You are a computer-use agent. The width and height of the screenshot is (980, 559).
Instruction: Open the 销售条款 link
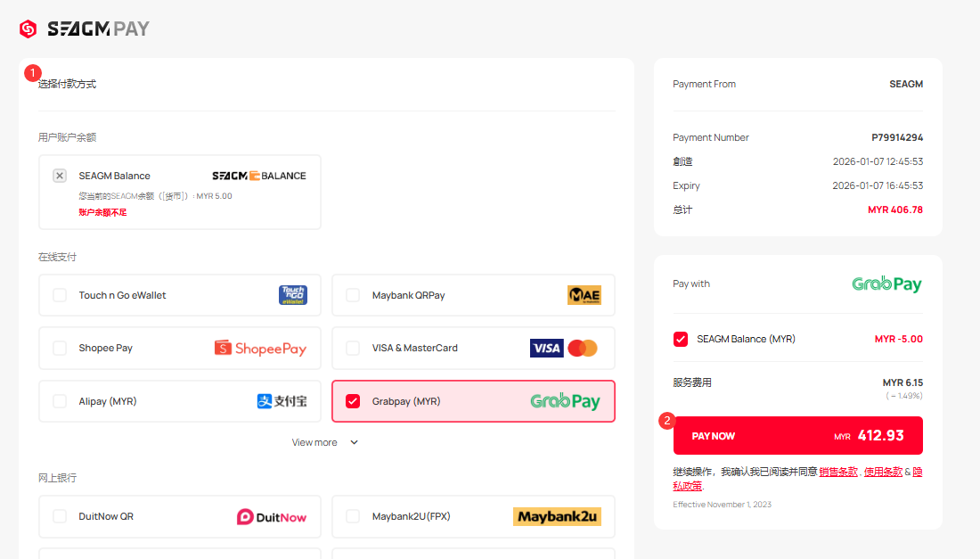point(837,472)
